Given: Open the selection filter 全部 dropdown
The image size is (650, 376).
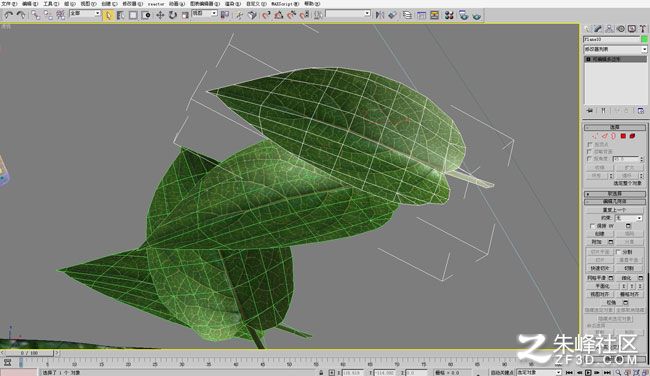Looking at the screenshot, I should point(85,13).
